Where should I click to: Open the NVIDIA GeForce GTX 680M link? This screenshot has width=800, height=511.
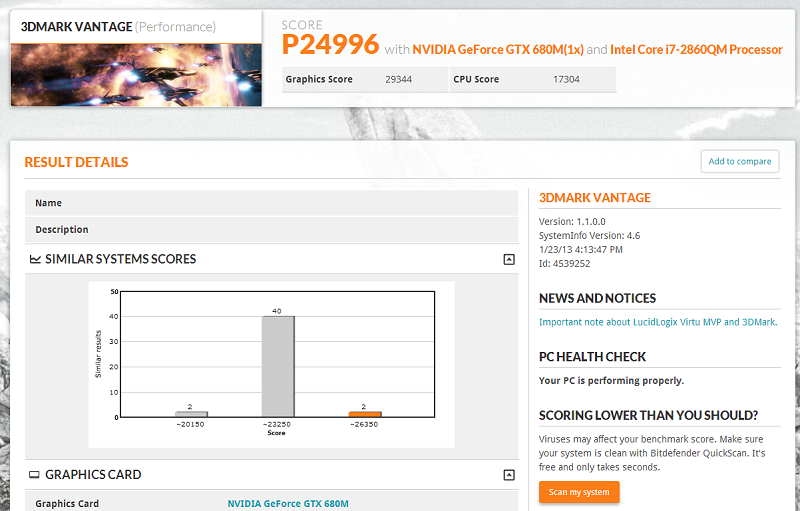click(288, 504)
